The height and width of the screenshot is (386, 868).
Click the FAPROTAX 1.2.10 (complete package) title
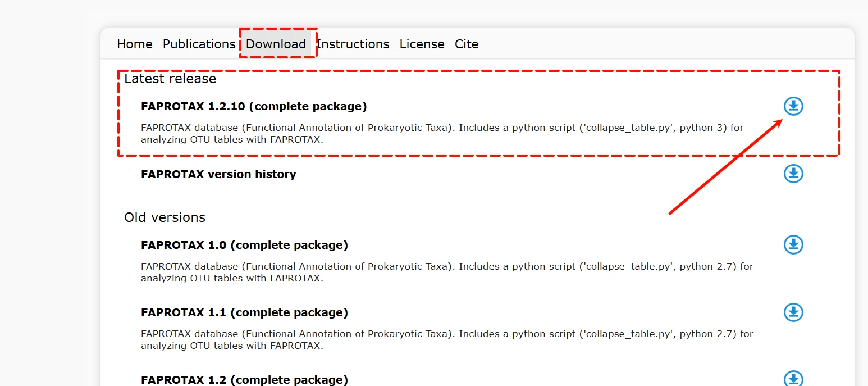pyautogui.click(x=254, y=106)
